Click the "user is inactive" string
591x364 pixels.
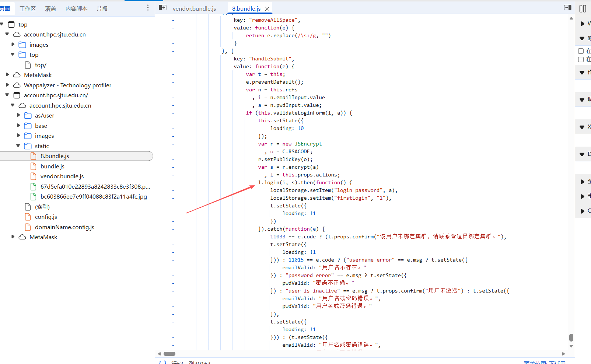[312, 291]
